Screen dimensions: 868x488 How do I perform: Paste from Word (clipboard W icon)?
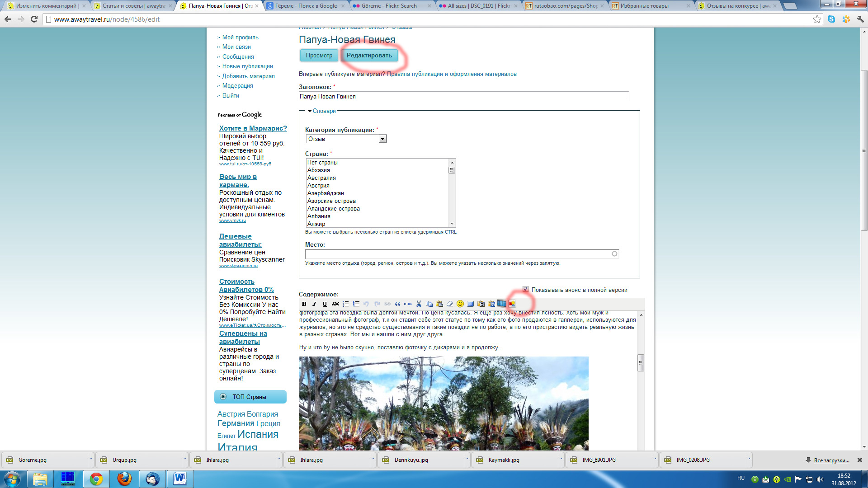tap(491, 304)
